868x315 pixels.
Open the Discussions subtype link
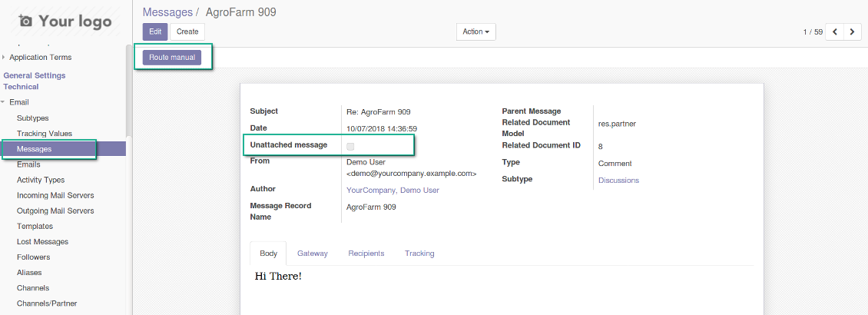[618, 180]
